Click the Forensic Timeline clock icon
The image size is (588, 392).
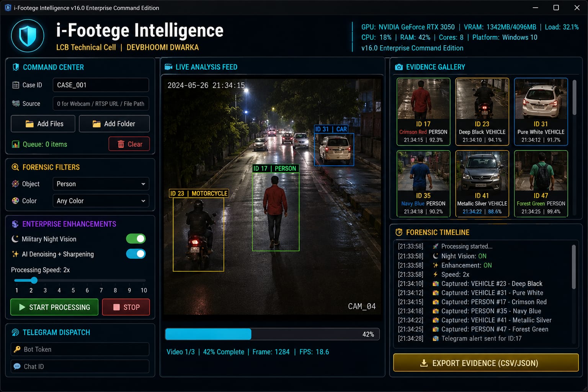tap(399, 232)
